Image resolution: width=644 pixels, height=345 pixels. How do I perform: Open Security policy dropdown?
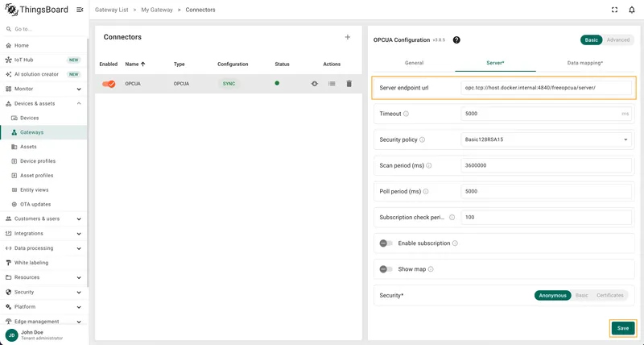547,139
